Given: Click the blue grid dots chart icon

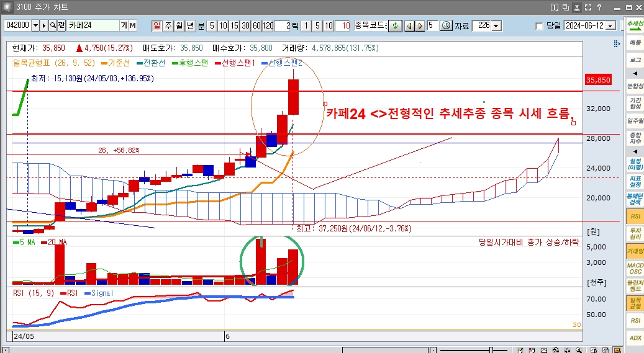Looking at the screenshot, I should [x=617, y=43].
